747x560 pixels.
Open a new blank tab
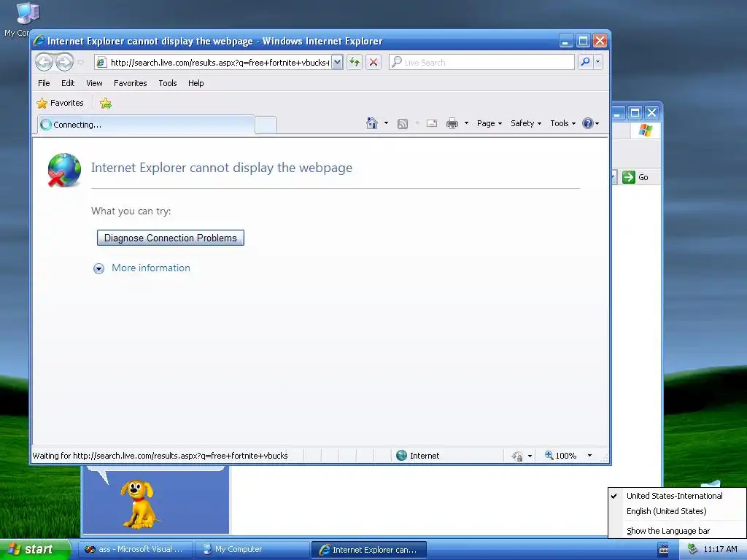[266, 125]
